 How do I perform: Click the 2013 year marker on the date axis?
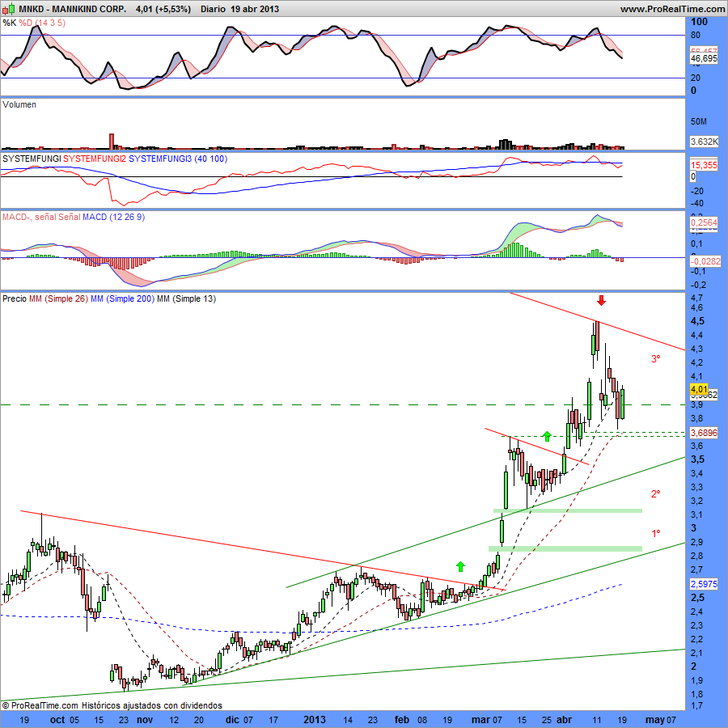(x=315, y=719)
